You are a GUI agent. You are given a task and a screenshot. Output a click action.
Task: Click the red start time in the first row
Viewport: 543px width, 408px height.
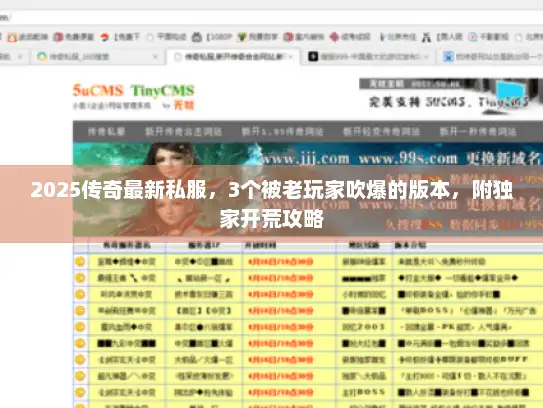point(281,261)
